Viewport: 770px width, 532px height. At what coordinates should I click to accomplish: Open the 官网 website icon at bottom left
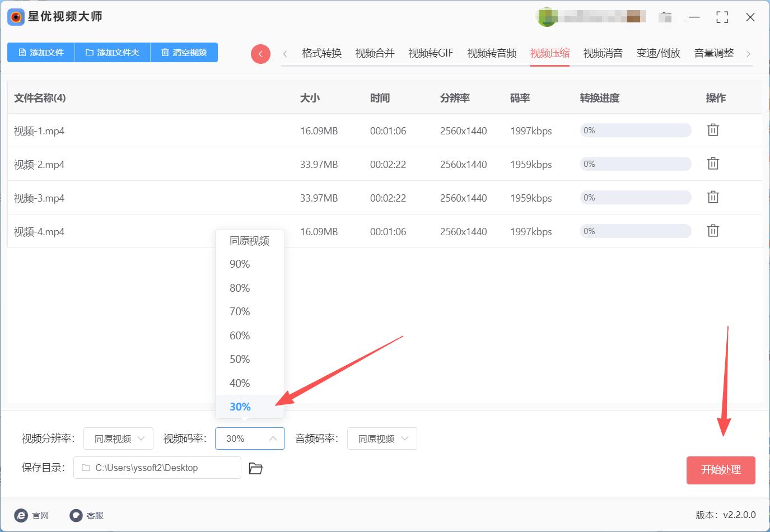[x=21, y=515]
